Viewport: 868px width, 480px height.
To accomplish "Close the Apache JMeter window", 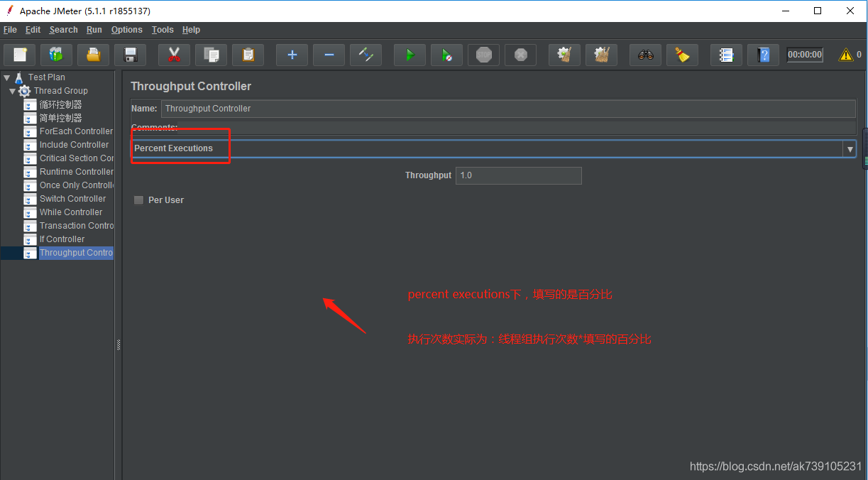I will [x=850, y=11].
